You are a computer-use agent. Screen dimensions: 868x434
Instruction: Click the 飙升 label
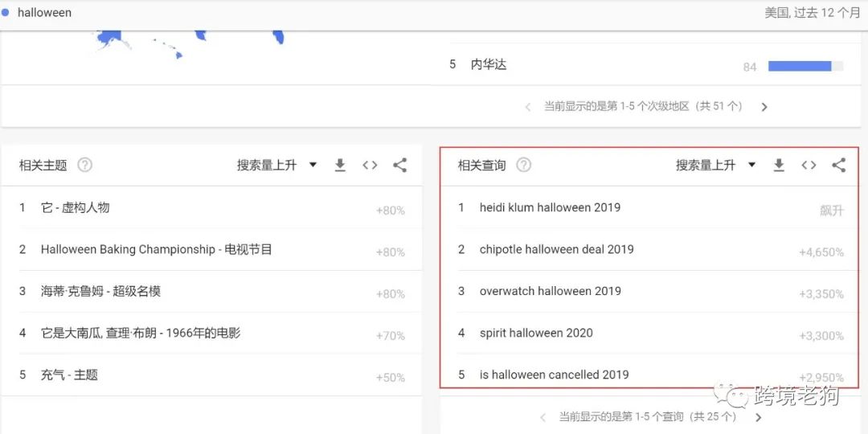coord(832,211)
